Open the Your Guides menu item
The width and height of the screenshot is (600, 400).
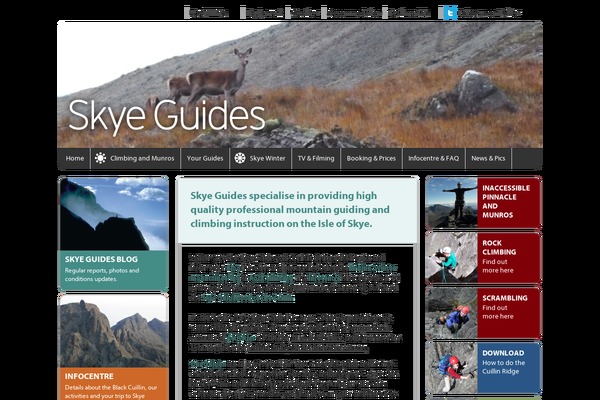[x=205, y=158]
